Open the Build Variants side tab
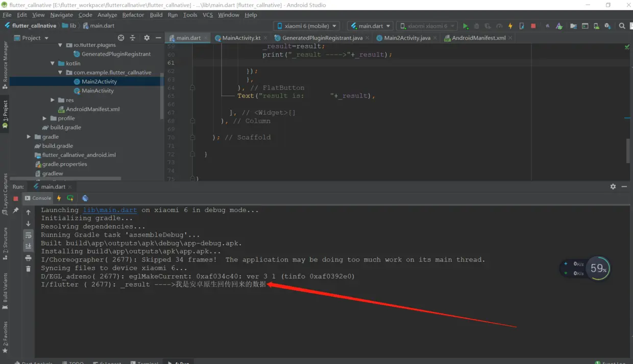The height and width of the screenshot is (364, 633). 5,291
